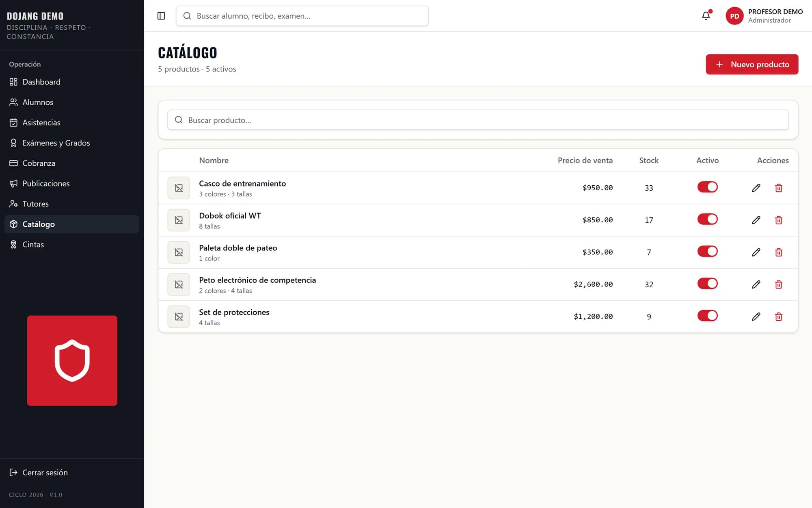Screen dimensions: 812x508
Task: Turn off Paleta doble de pateo toggle
Action: [707, 251]
